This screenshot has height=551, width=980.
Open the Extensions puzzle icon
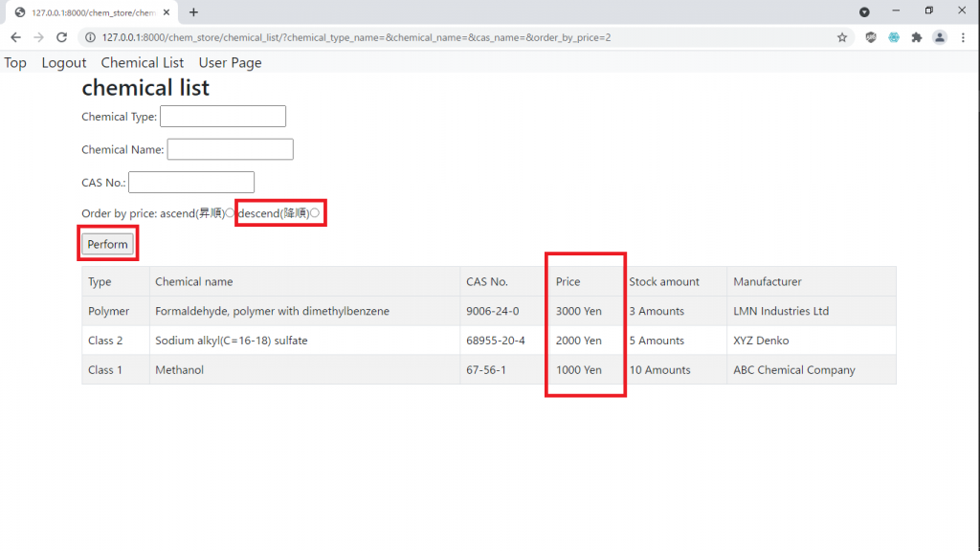(x=917, y=37)
